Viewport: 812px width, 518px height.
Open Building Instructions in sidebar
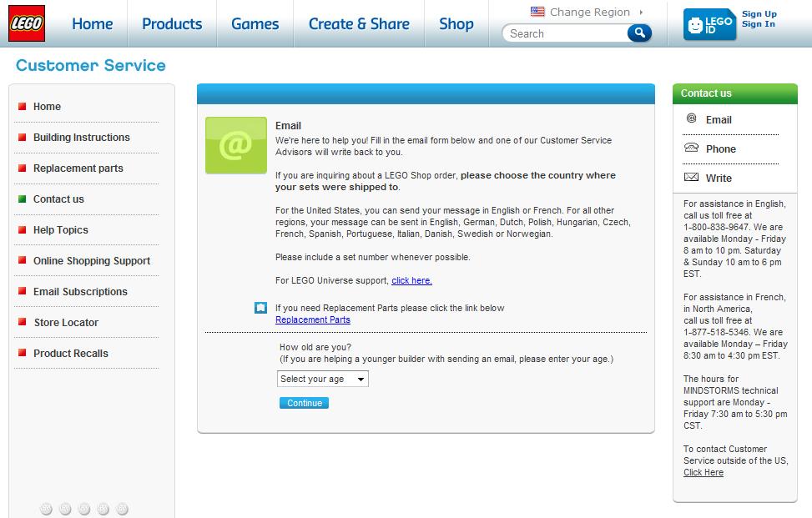coord(82,137)
